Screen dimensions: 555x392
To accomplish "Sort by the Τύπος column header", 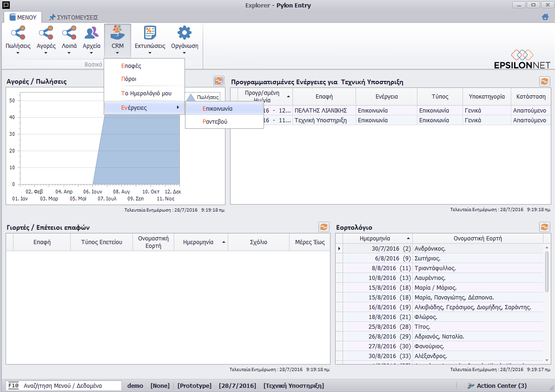I will [x=440, y=97].
